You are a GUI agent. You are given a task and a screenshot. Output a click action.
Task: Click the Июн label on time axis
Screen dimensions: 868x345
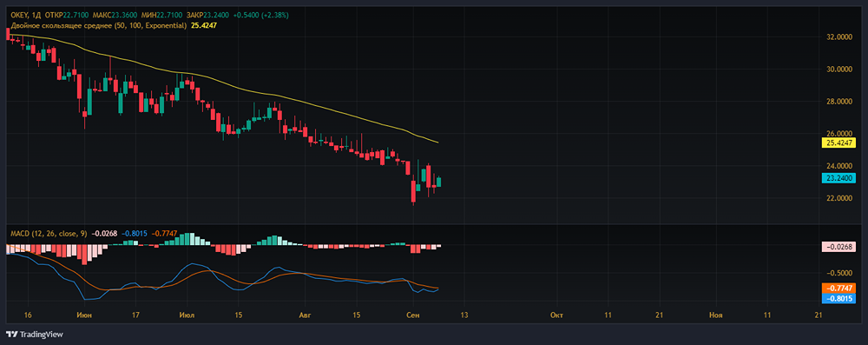pyautogui.click(x=85, y=315)
